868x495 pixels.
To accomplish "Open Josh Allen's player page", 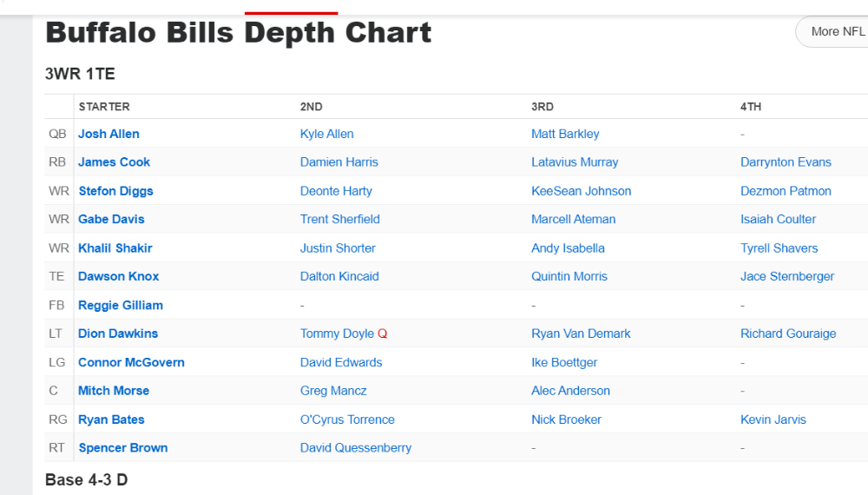I will (108, 134).
